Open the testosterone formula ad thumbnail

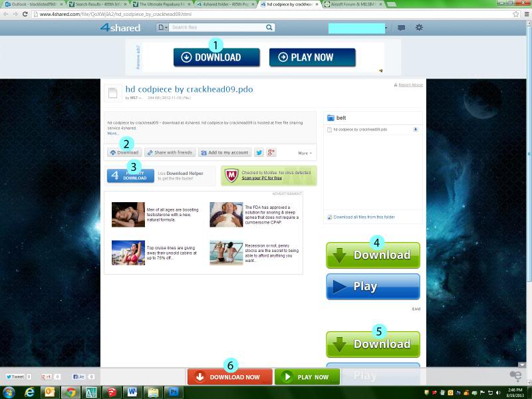point(128,214)
